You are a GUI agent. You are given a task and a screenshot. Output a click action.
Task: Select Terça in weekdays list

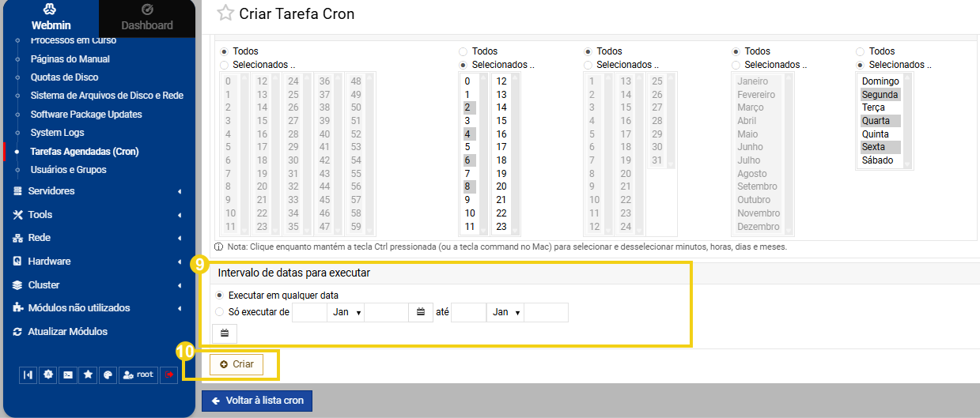pyautogui.click(x=880, y=107)
